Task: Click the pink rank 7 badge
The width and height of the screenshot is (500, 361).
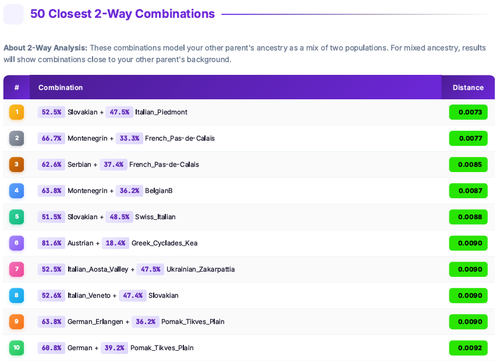Action: coord(16,269)
